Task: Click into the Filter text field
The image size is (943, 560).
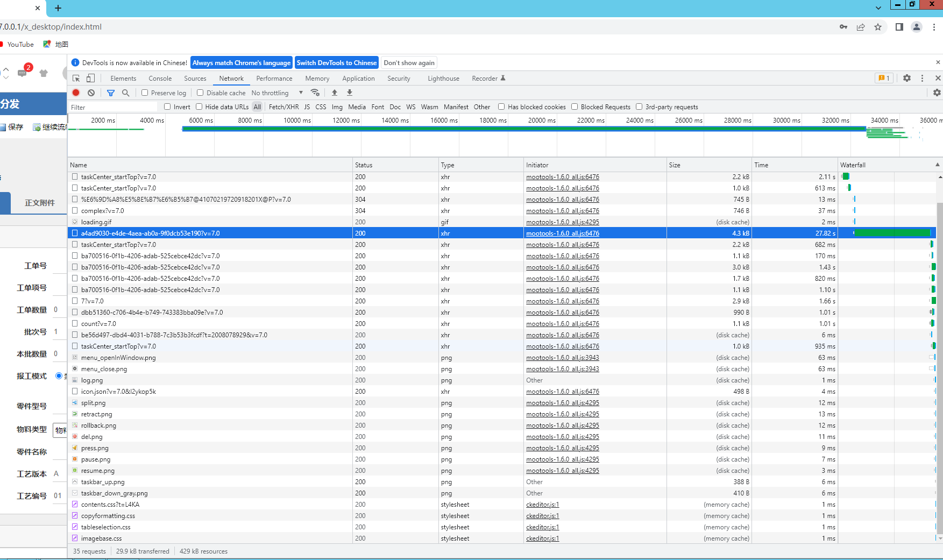Action: tap(113, 107)
